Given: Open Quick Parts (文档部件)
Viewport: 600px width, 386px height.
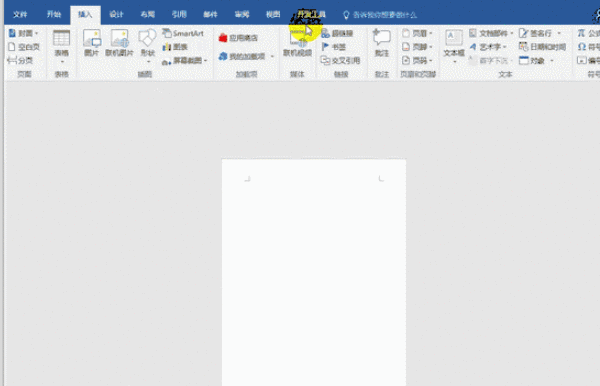Looking at the screenshot, I should [491, 33].
